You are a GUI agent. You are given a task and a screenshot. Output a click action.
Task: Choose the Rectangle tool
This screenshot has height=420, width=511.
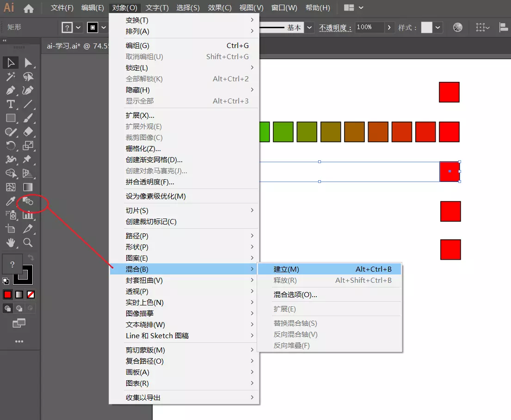pyautogui.click(x=10, y=118)
